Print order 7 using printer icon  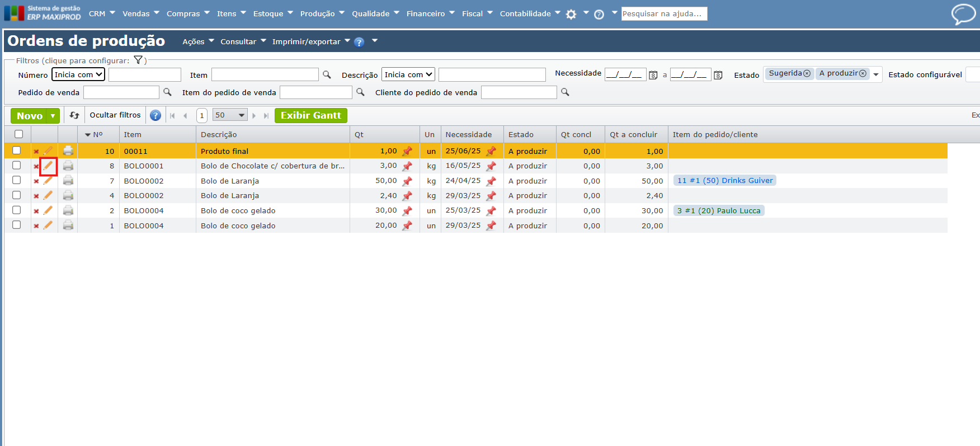[x=68, y=181]
